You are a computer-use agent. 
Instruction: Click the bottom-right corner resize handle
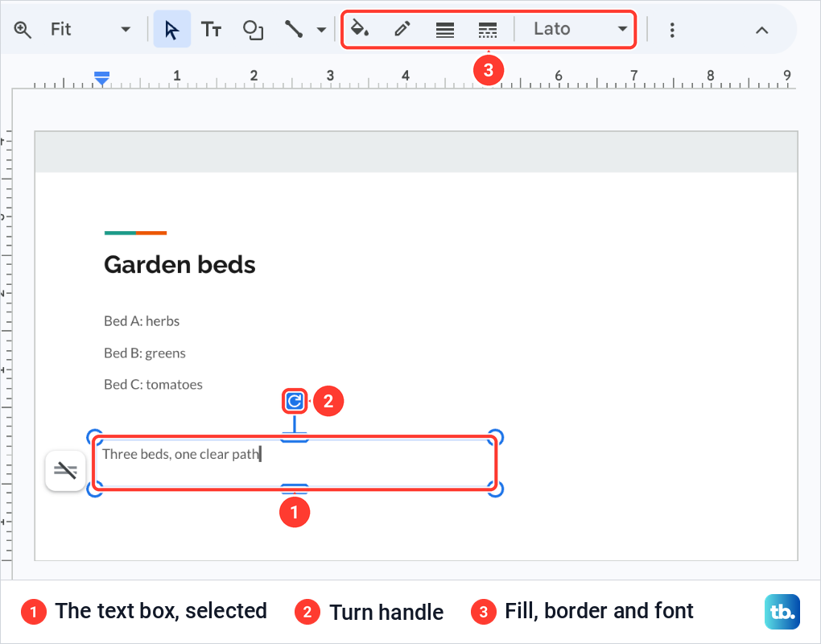click(495, 489)
